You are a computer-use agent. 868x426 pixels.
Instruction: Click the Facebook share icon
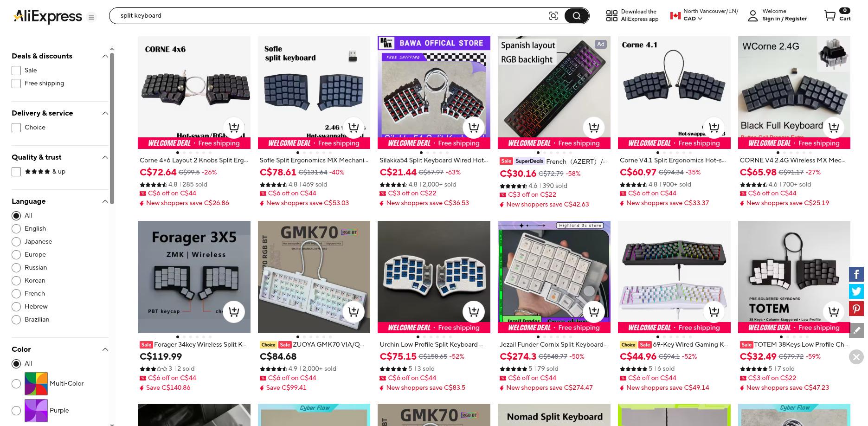(856, 274)
